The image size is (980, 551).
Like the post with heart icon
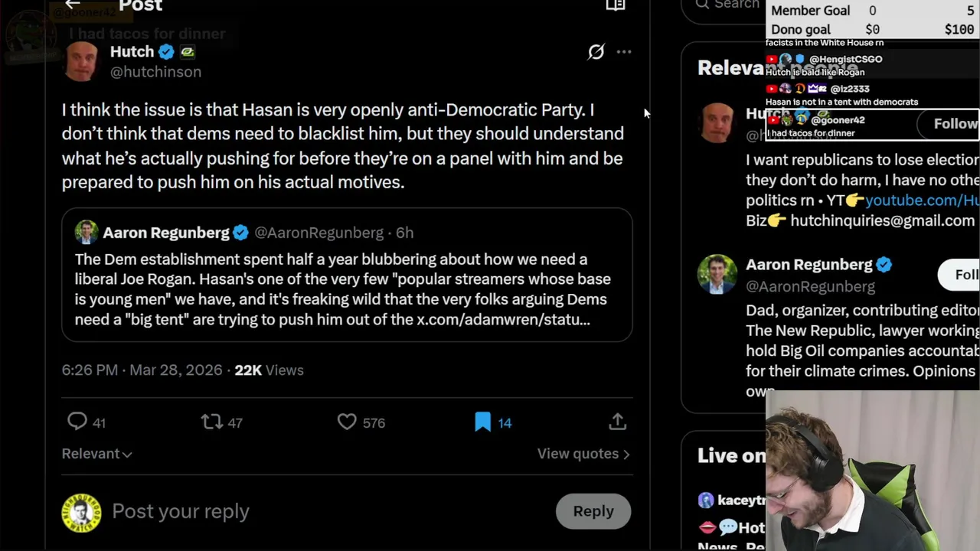coord(347,422)
